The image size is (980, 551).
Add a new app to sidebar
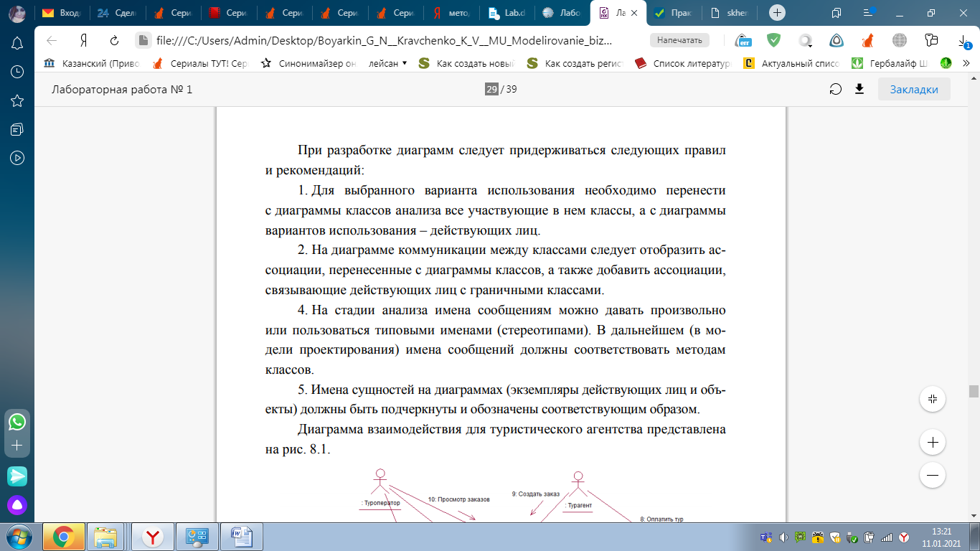click(17, 446)
